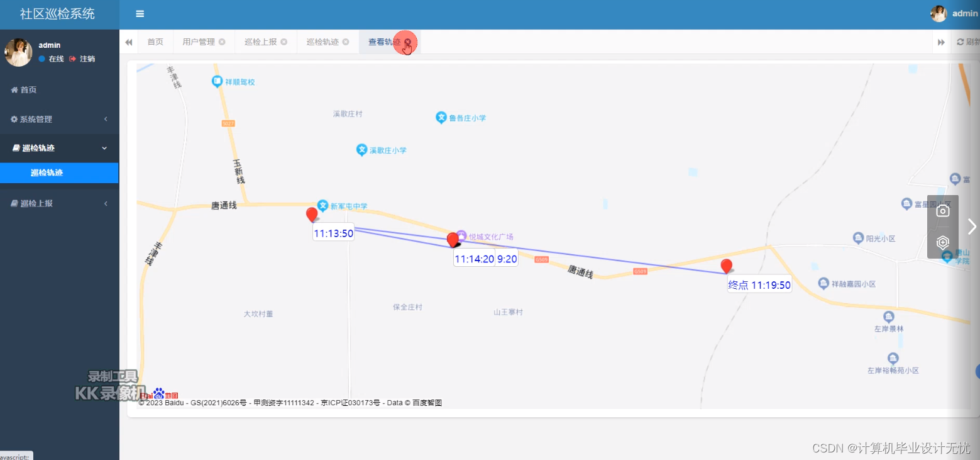Toggle sidebar with hamburger menu icon
Viewport: 980px width, 460px height.
coord(140,14)
